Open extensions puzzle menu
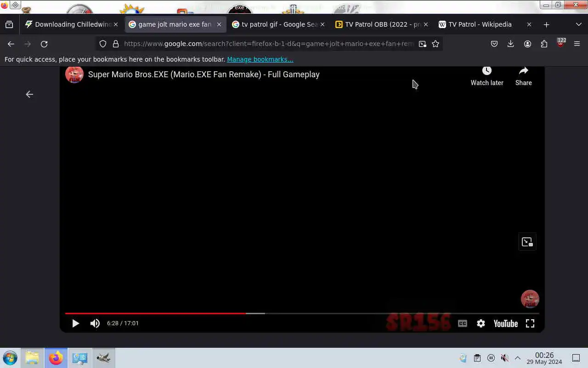 coord(544,44)
